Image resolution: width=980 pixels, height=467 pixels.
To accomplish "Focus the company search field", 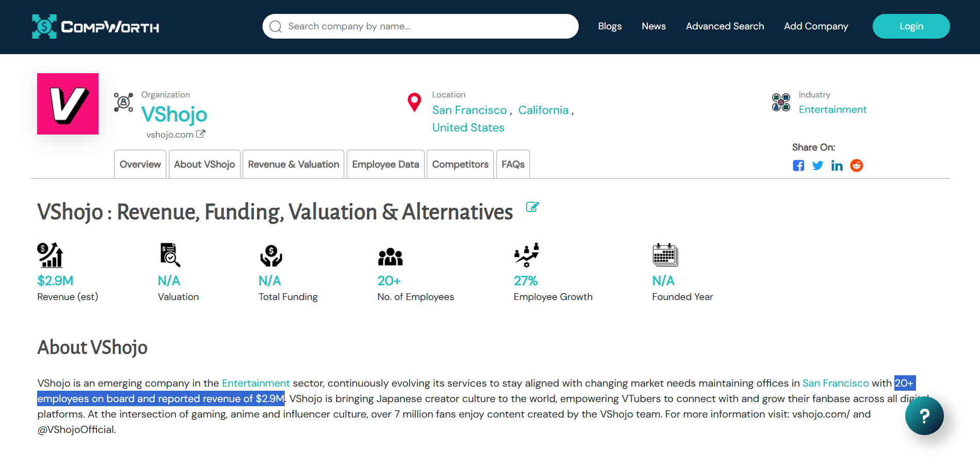I will pos(420,26).
